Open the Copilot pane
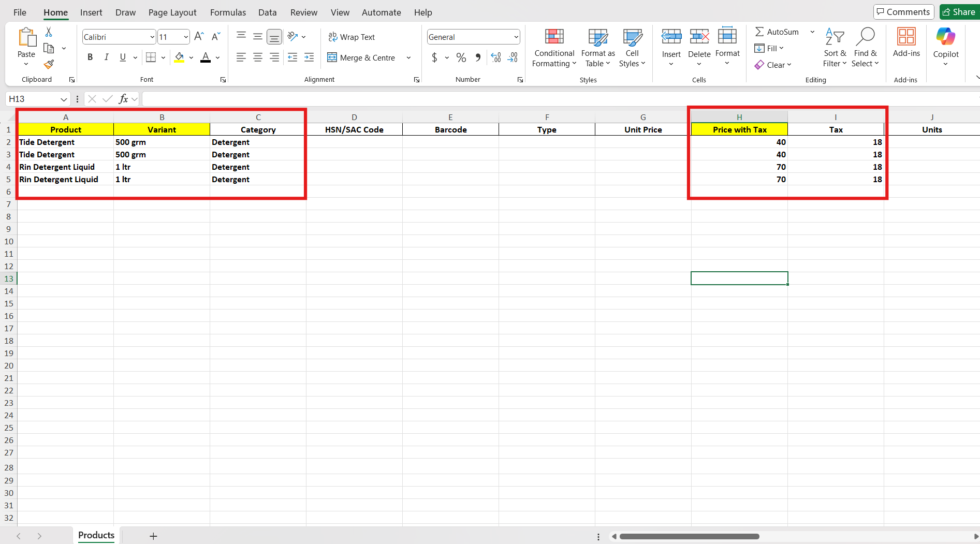 946,47
